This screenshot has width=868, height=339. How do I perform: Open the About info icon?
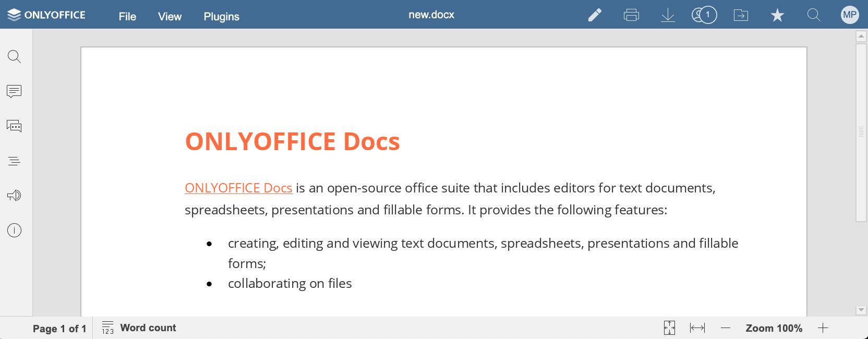(x=14, y=230)
